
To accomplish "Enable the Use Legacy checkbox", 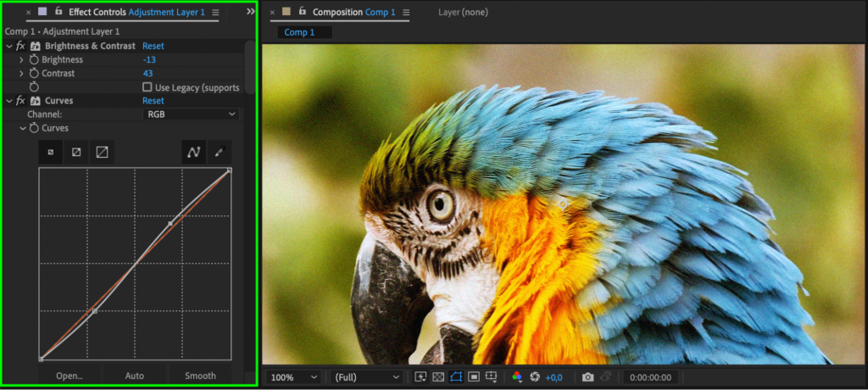I will [x=147, y=87].
